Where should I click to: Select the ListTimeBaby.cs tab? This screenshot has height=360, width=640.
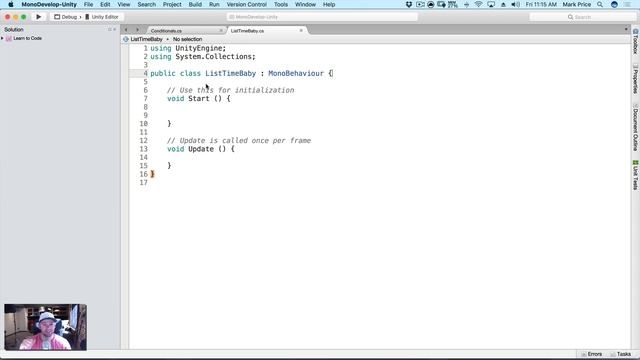[247, 31]
